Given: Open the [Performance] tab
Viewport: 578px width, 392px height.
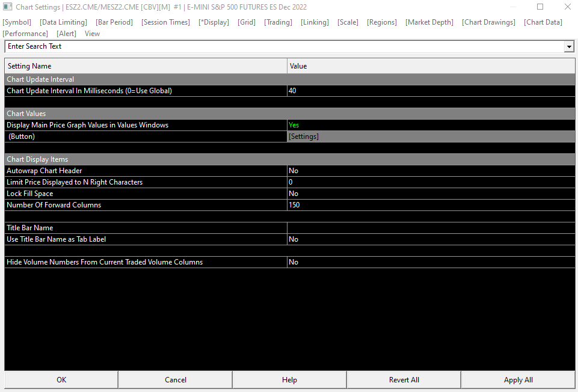Looking at the screenshot, I should (x=25, y=34).
